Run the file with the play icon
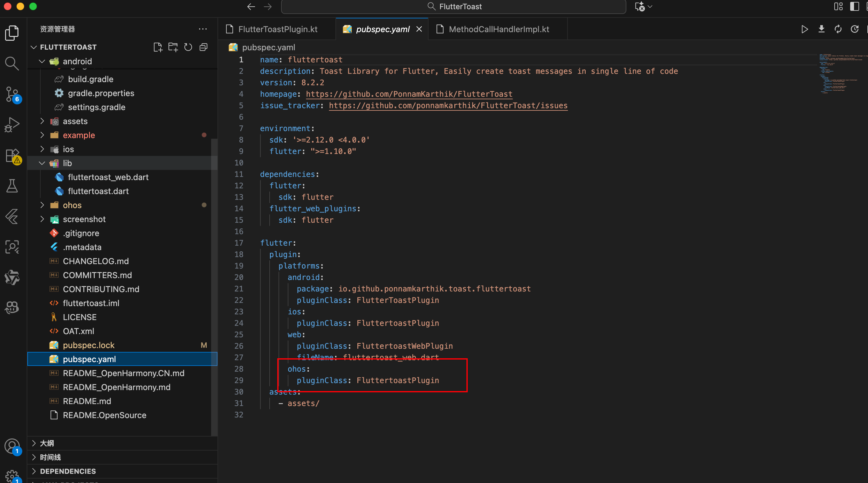 [x=804, y=29]
